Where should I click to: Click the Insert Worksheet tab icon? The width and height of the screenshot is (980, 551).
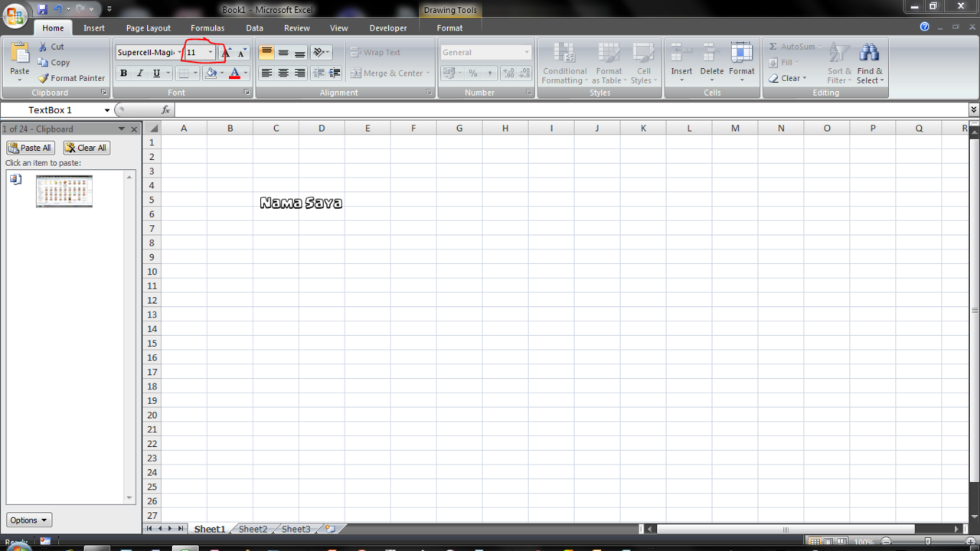(330, 529)
